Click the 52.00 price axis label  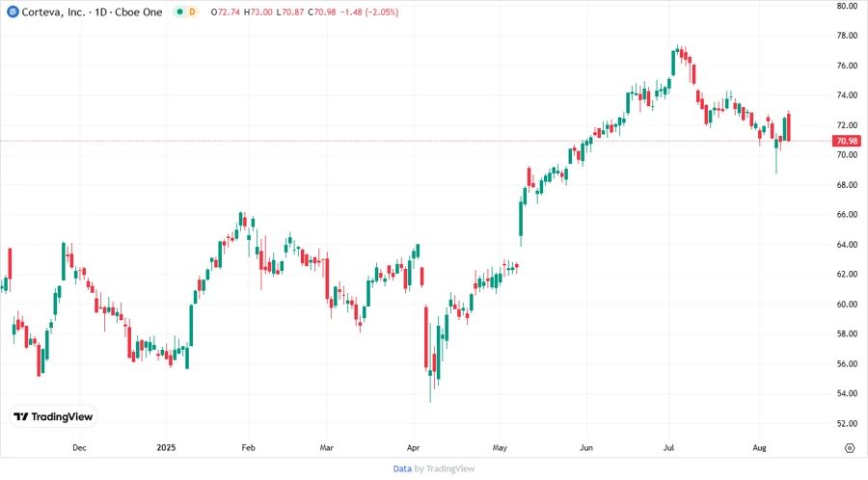847,423
